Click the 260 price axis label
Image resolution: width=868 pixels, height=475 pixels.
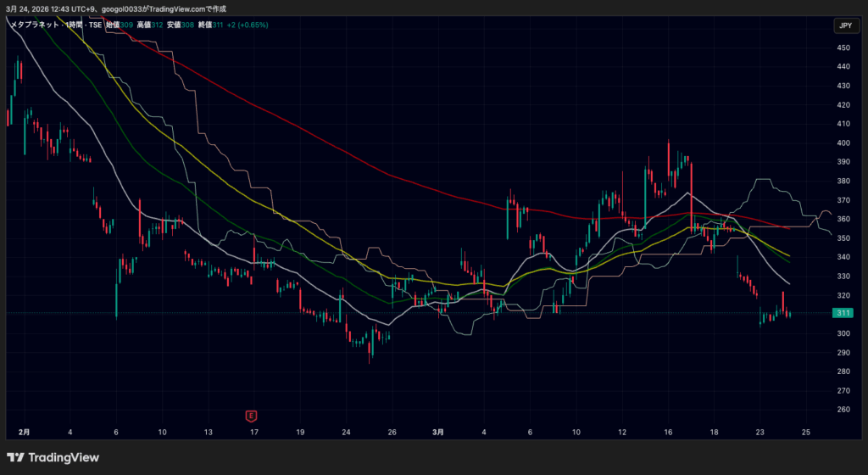843,410
